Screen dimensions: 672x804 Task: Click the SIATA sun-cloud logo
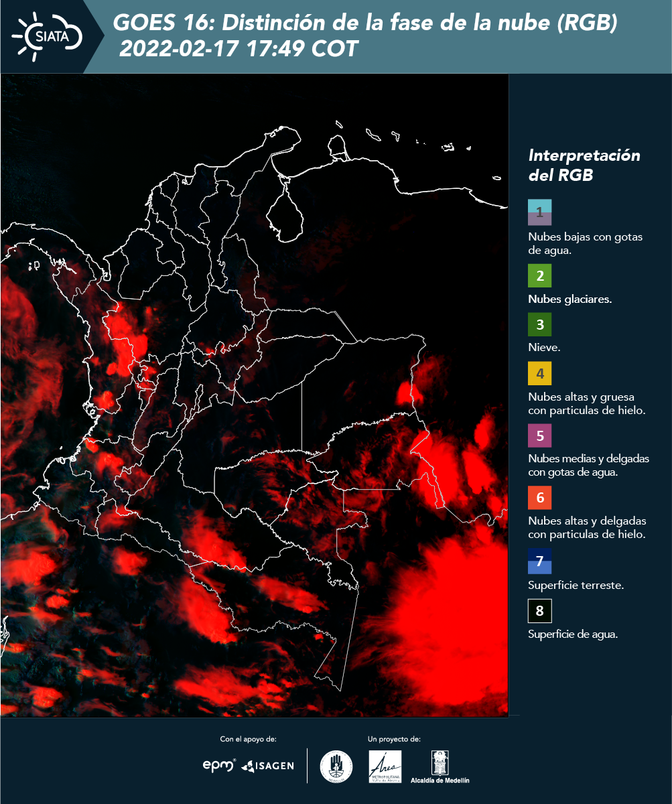(x=47, y=35)
